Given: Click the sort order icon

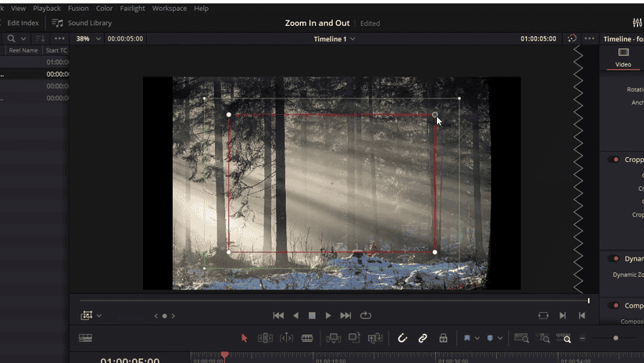Looking at the screenshot, I should pyautogui.click(x=41, y=38).
